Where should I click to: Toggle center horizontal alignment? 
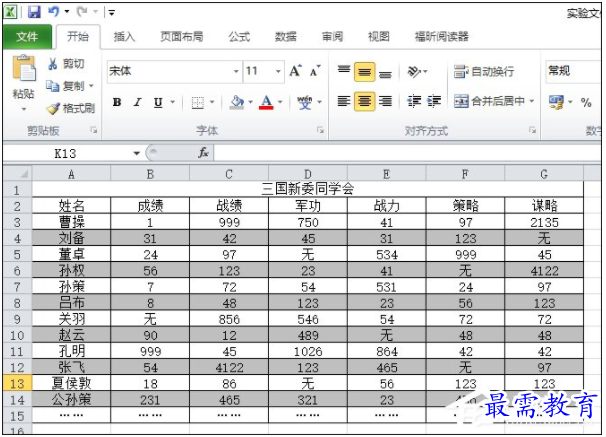364,101
